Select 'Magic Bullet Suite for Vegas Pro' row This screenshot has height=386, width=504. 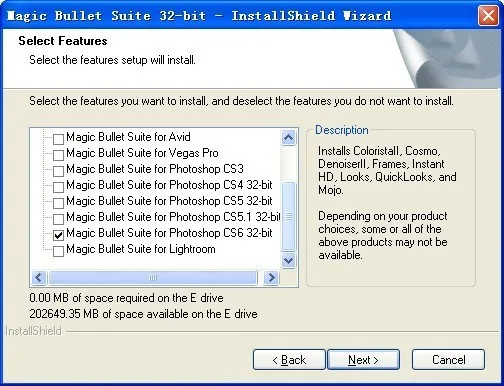[142, 153]
